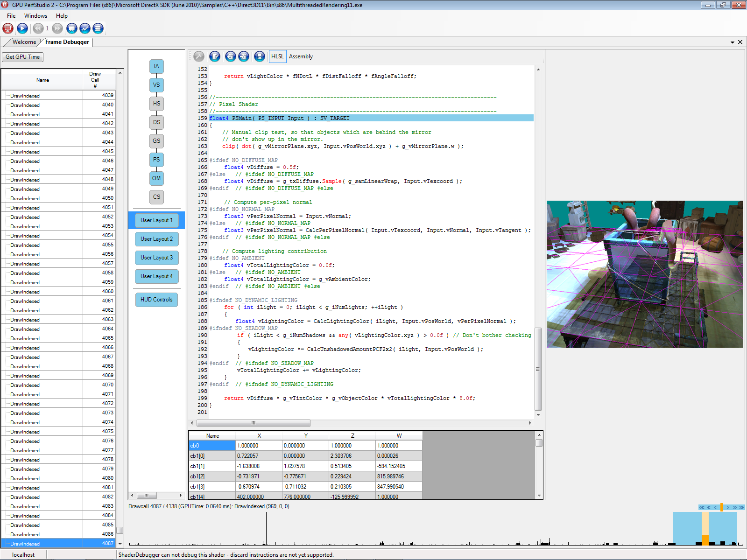Click the Get GPU Time button
Image resolution: width=747 pixels, height=560 pixels.
pyautogui.click(x=22, y=57)
